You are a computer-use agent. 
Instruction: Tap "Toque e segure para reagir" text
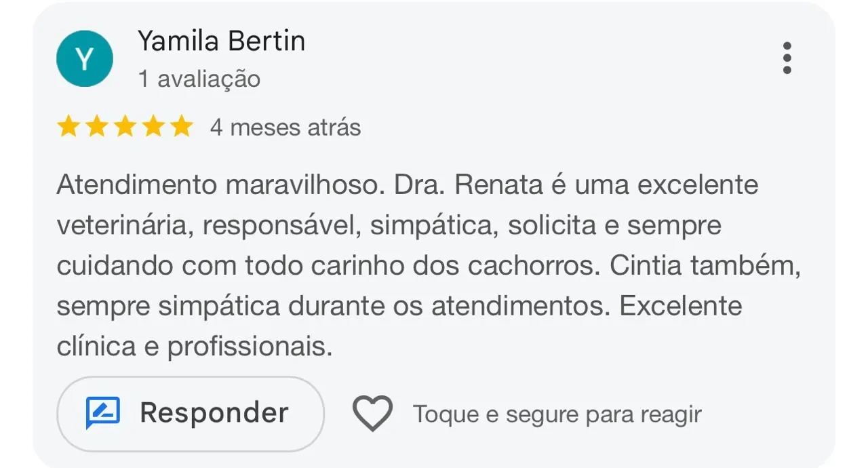[x=557, y=414]
